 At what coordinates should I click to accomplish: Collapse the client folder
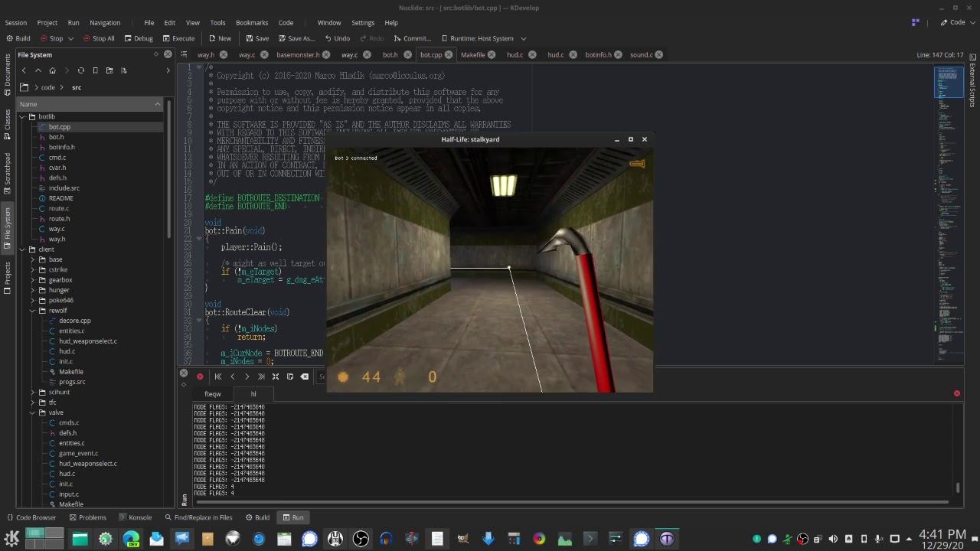coord(22,249)
